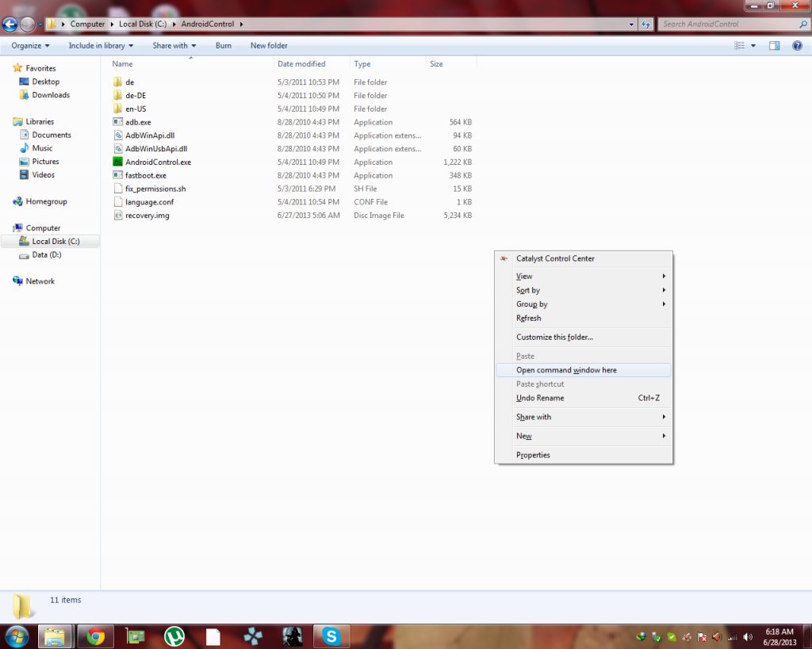Click the network signal bars tray icon
The image size is (812, 649).
click(732, 636)
